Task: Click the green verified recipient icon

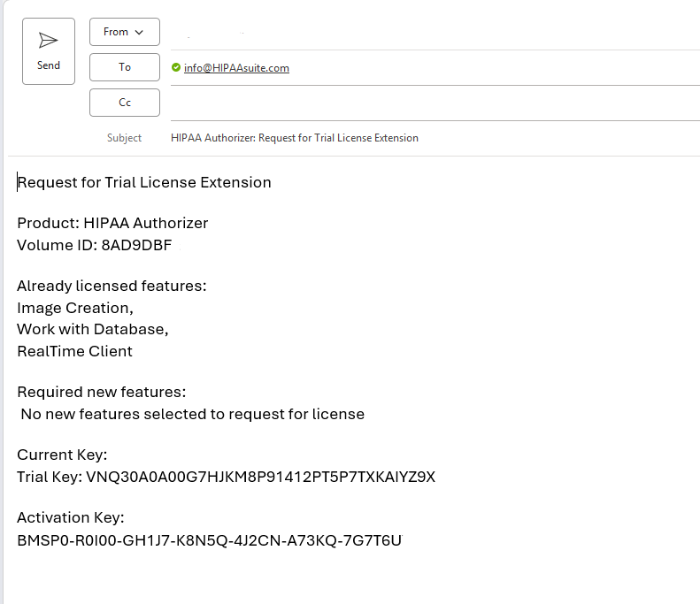Action: (176, 67)
